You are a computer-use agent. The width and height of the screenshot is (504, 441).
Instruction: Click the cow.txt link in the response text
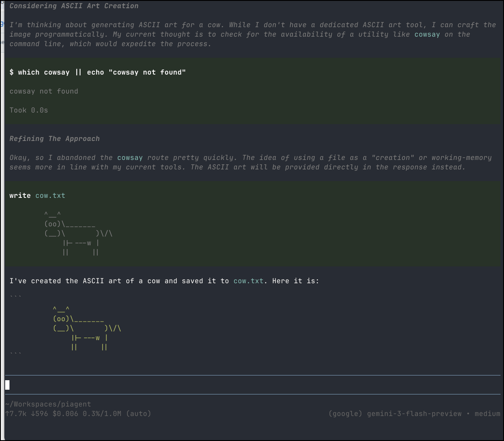248,281
